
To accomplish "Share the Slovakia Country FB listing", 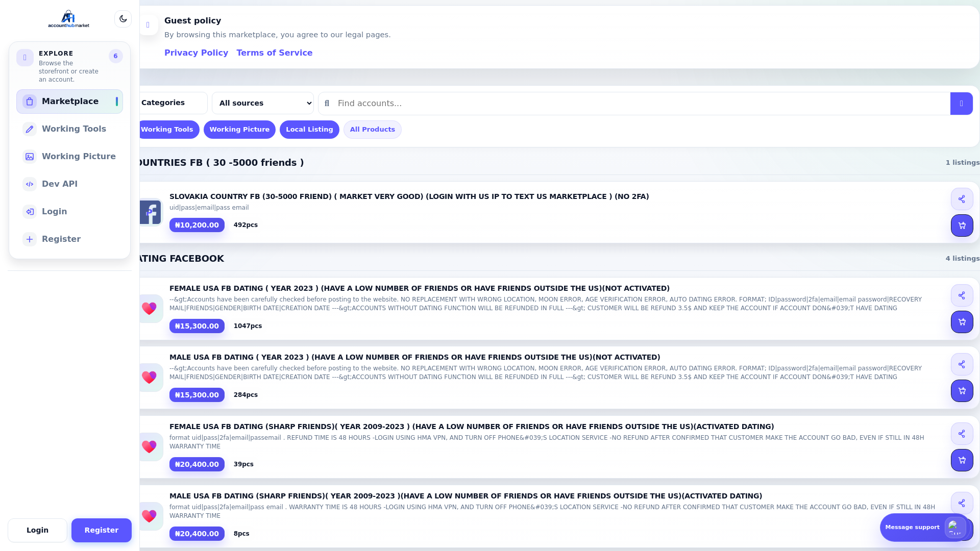I will pyautogui.click(x=962, y=199).
